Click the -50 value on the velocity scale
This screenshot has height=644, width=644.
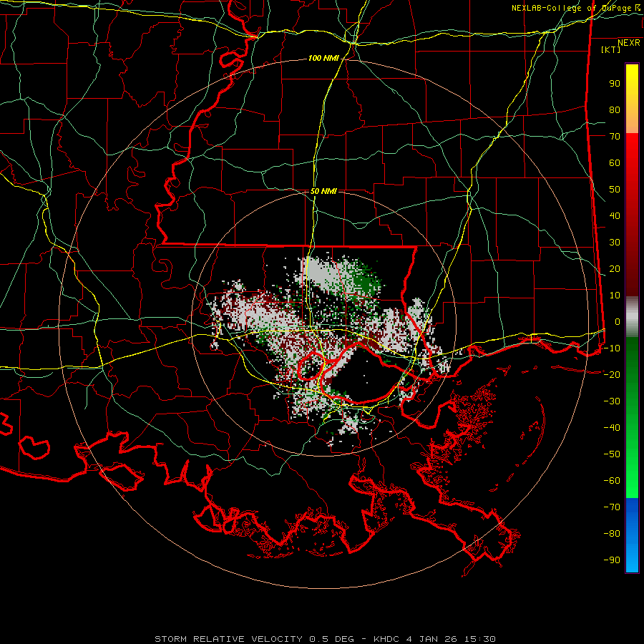[x=612, y=454]
